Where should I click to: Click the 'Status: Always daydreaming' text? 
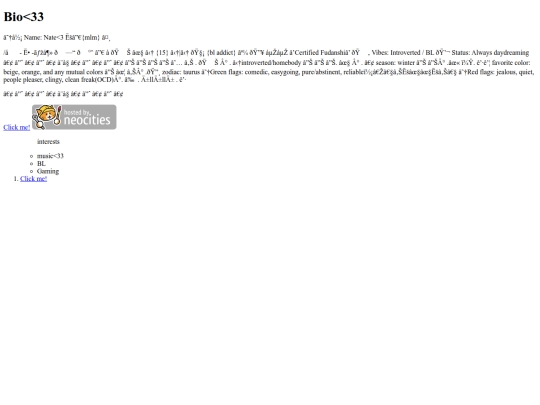(x=490, y=53)
